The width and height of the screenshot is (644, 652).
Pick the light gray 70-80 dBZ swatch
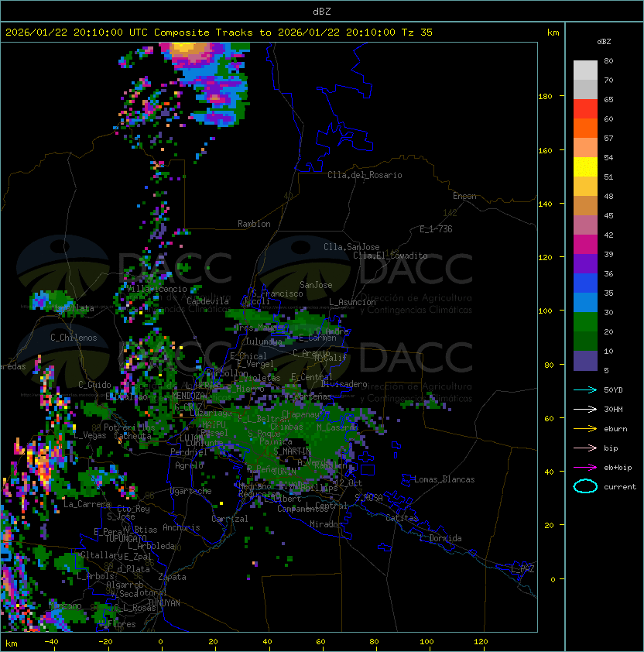pyautogui.click(x=585, y=70)
